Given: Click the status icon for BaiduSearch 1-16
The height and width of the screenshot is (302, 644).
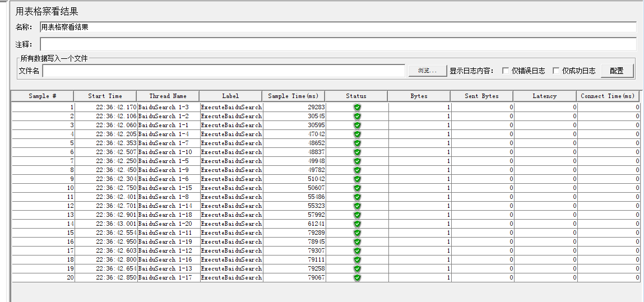Looking at the screenshot, I should tap(358, 260).
